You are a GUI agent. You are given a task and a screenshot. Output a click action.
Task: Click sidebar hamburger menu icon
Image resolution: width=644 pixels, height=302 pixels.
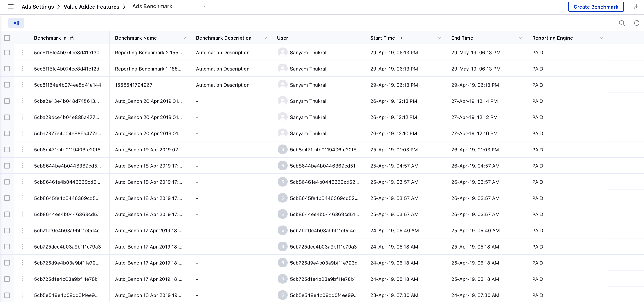pos(11,7)
